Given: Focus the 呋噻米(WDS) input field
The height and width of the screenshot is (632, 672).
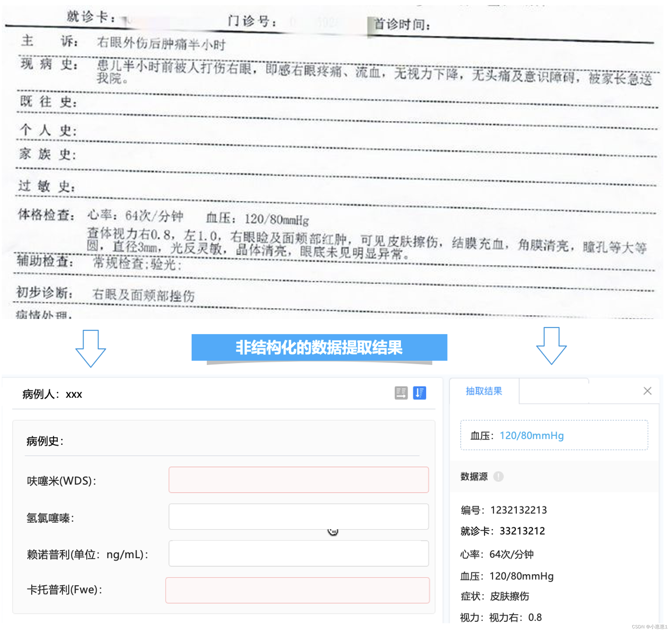Looking at the screenshot, I should [298, 479].
